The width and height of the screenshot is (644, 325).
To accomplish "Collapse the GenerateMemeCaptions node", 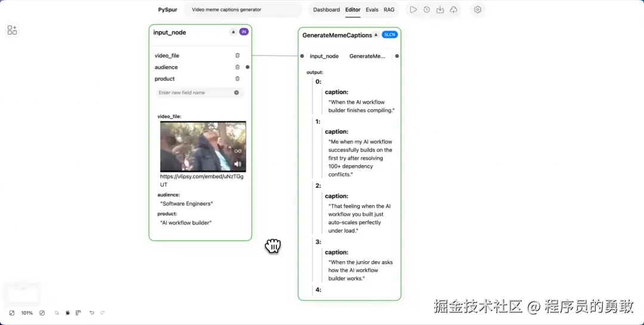I will coord(376,35).
